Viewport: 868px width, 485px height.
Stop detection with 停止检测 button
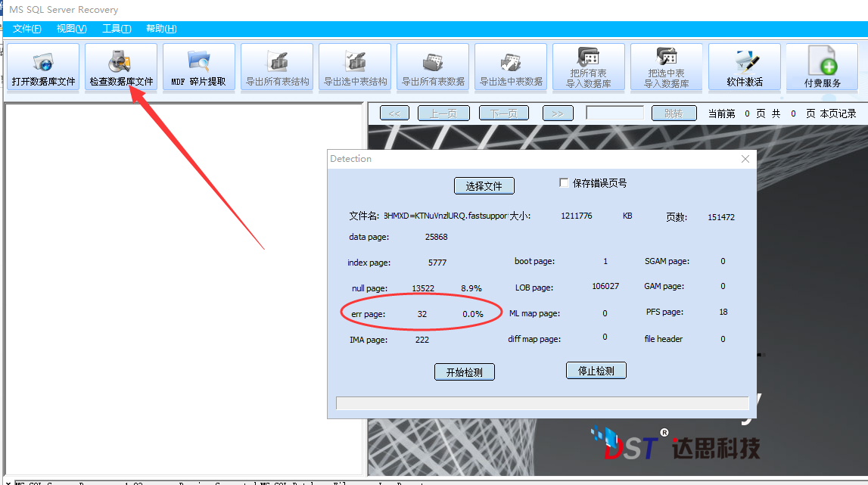(x=596, y=371)
